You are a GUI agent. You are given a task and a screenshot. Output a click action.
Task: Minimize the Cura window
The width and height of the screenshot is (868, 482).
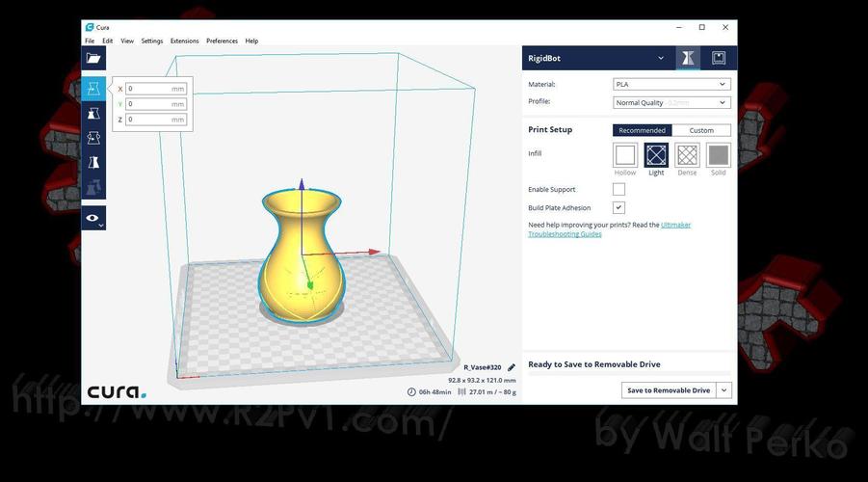[x=679, y=27]
